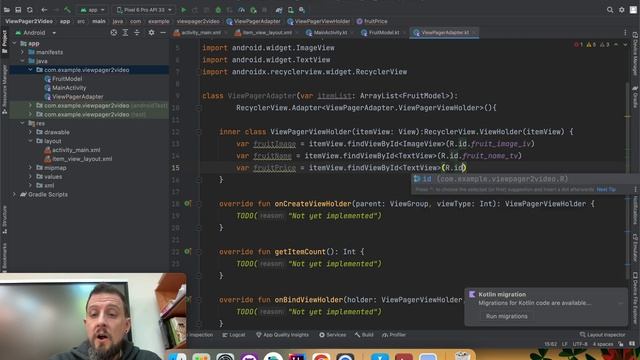Collapse the app module tree node
The height and width of the screenshot is (360, 640).
tap(14, 43)
